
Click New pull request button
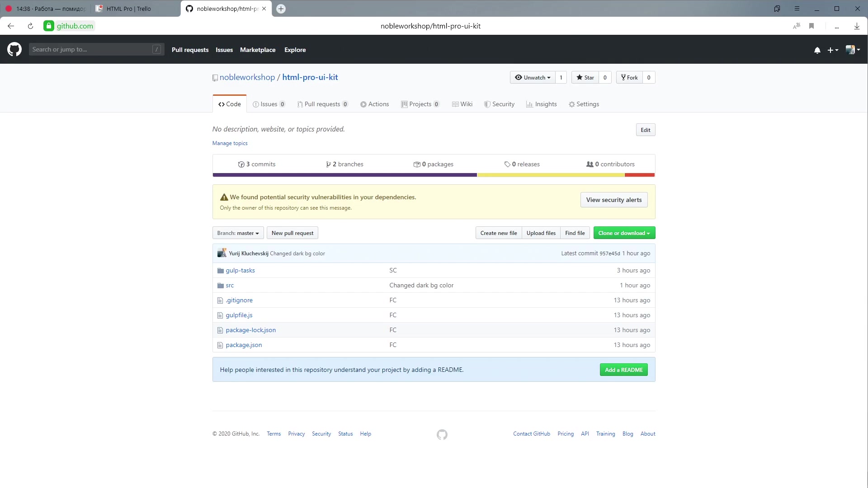292,233
